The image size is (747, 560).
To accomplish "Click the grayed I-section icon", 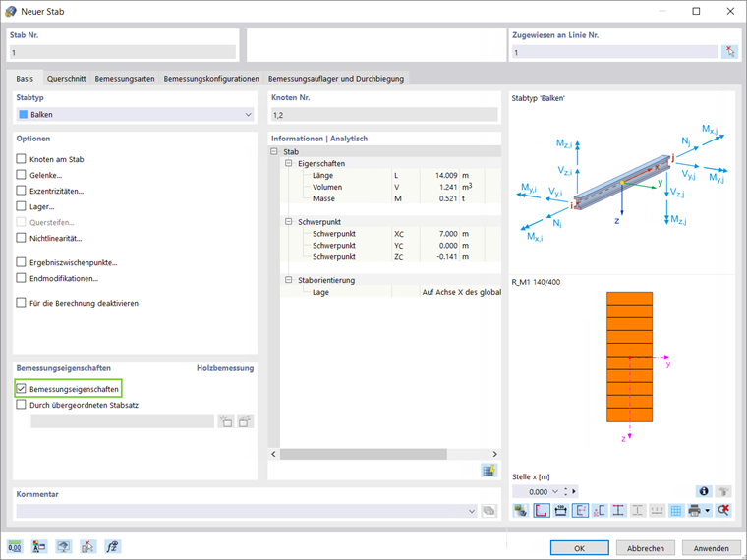I will pos(638,511).
